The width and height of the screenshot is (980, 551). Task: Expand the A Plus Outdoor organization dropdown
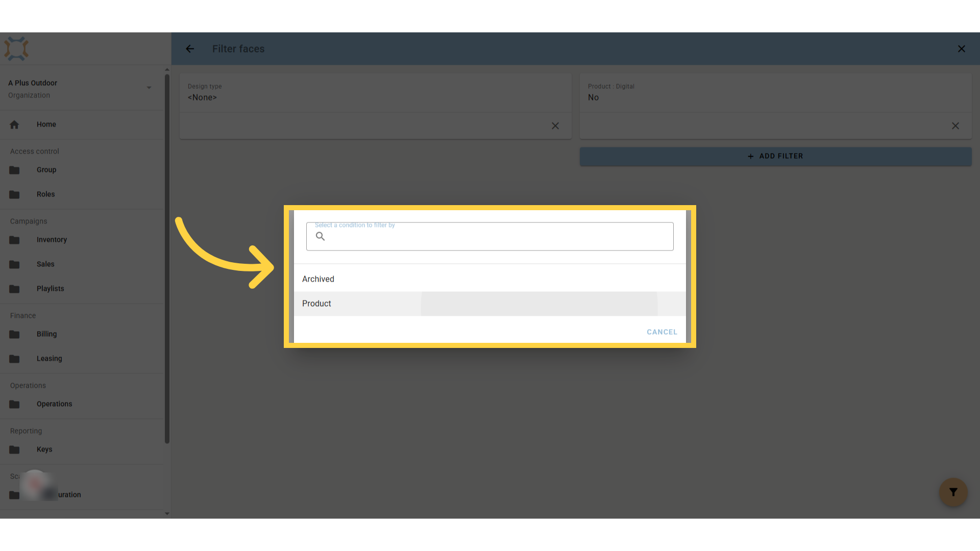pyautogui.click(x=149, y=88)
